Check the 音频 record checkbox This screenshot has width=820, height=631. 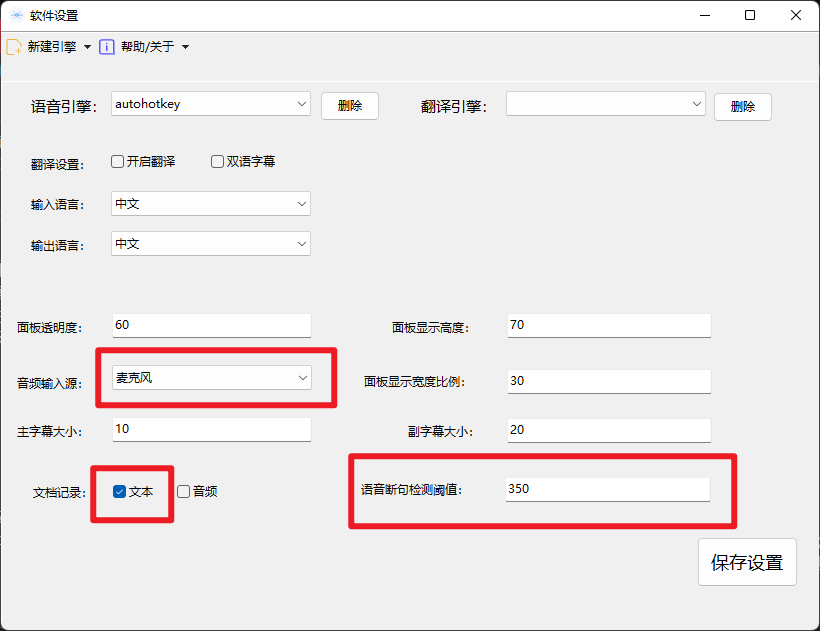184,491
